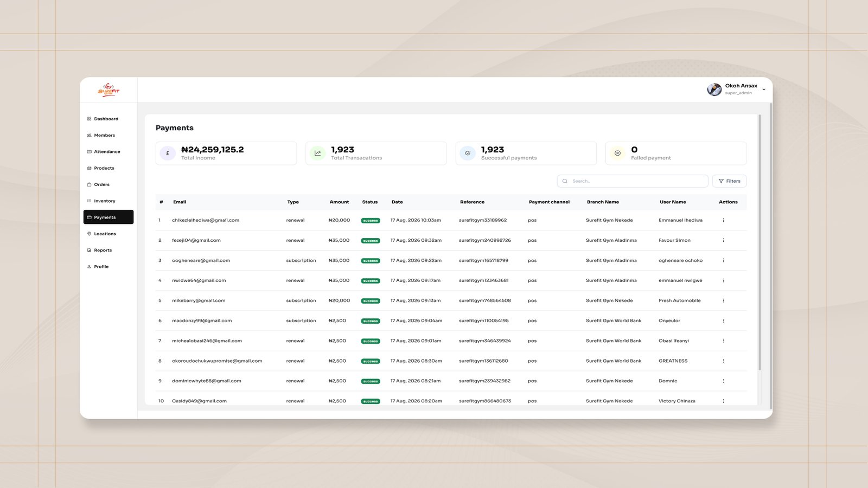
Task: Click the Products basket icon
Action: (89, 168)
